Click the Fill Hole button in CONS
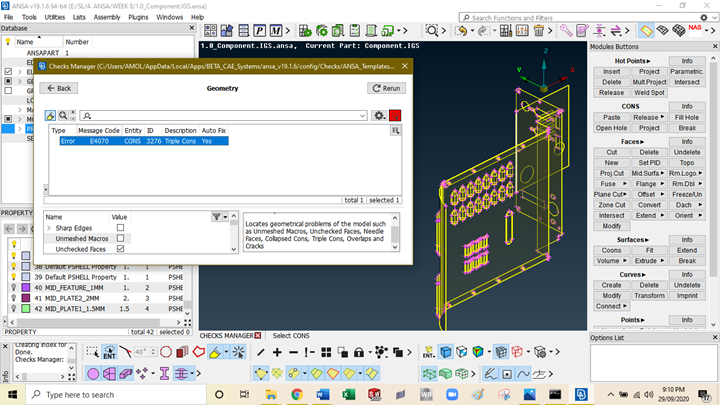The image size is (720, 405). [x=687, y=118]
